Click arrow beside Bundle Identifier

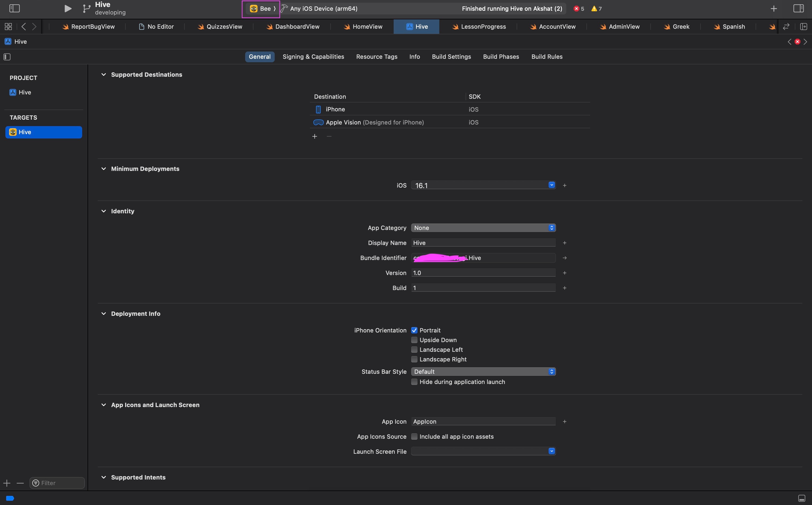coord(564,258)
